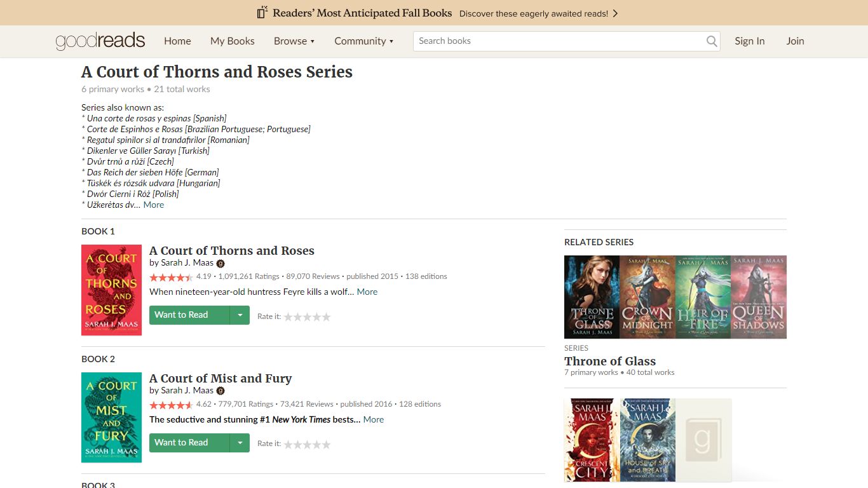Go to Home in navigation
This screenshot has width=868, height=488.
click(177, 41)
